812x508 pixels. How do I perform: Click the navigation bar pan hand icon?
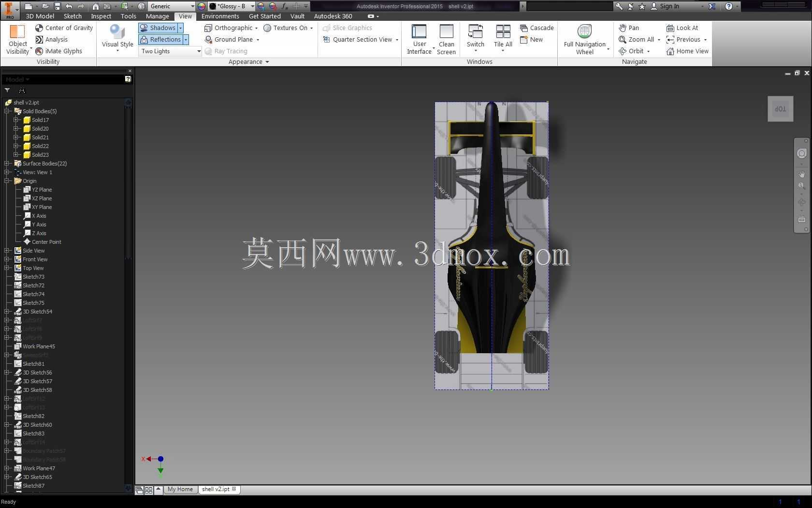(802, 174)
